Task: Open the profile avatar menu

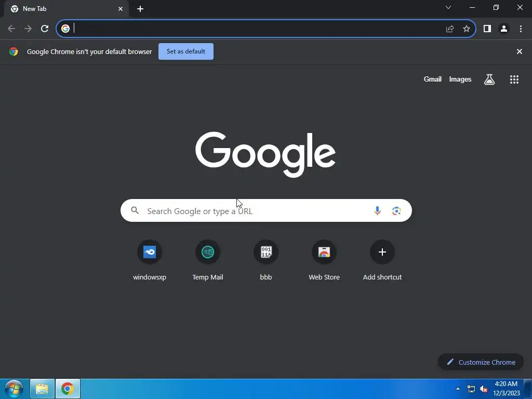Action: [x=504, y=29]
